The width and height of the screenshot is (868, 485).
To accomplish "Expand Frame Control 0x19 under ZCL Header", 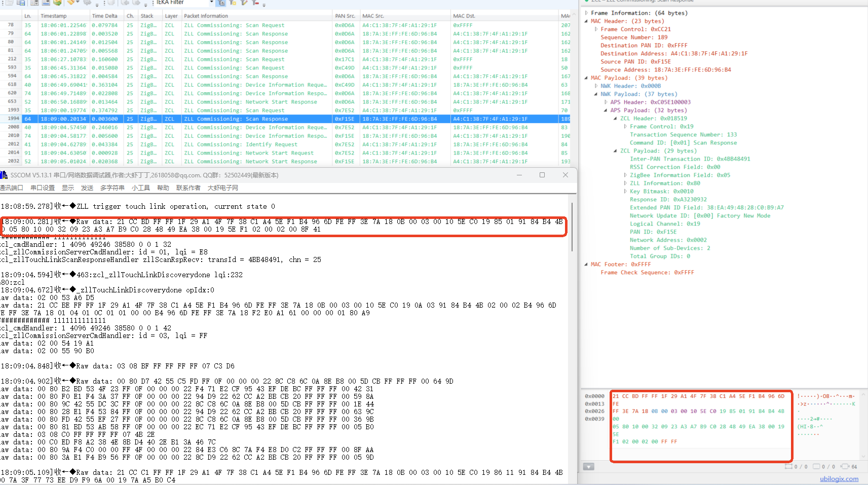I will coord(625,127).
